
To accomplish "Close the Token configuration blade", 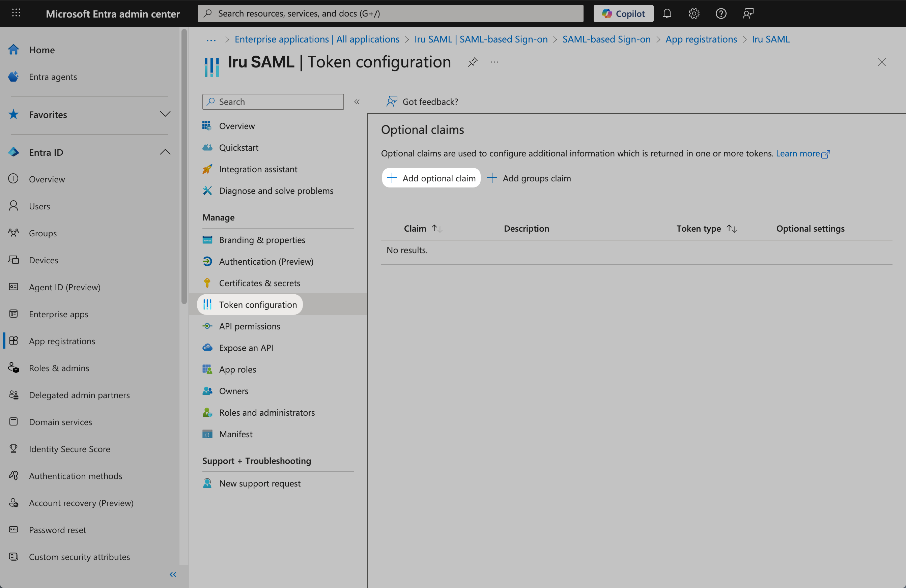I will (882, 62).
